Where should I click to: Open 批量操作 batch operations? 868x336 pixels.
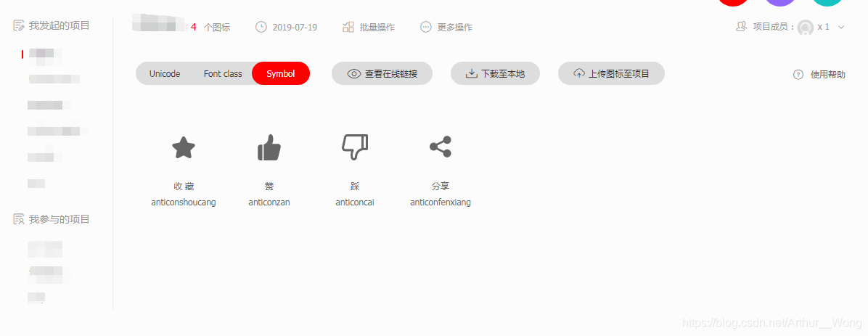pyautogui.click(x=377, y=27)
